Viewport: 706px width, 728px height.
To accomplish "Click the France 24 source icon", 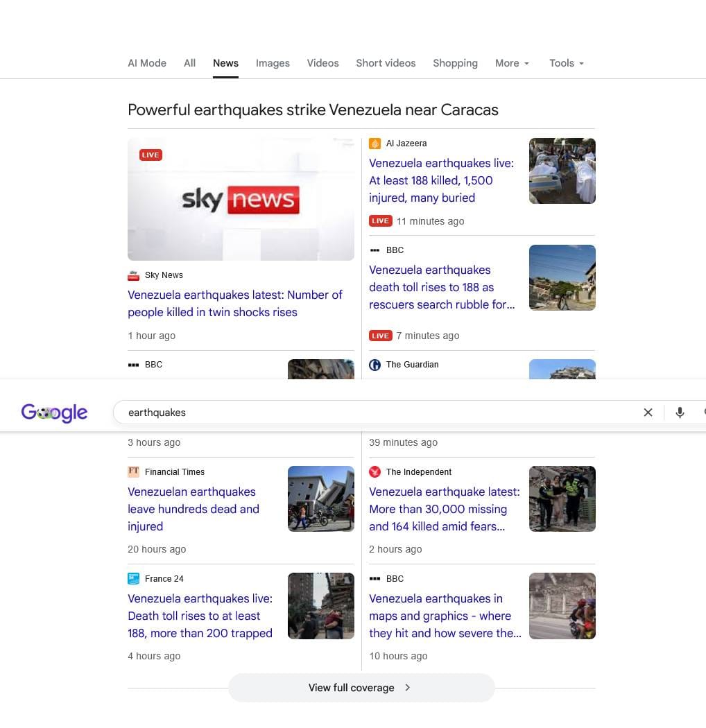I will (133, 578).
